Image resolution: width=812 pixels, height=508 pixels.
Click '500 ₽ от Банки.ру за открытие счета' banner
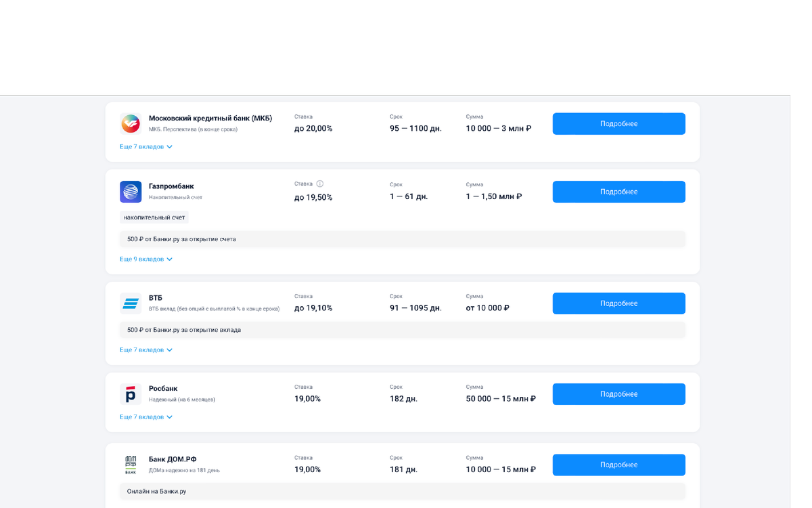point(403,239)
